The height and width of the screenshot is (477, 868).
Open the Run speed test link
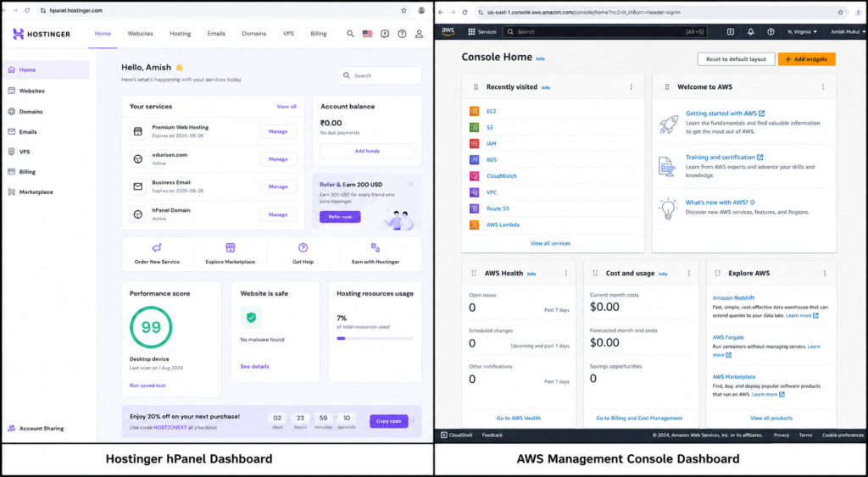(x=147, y=385)
